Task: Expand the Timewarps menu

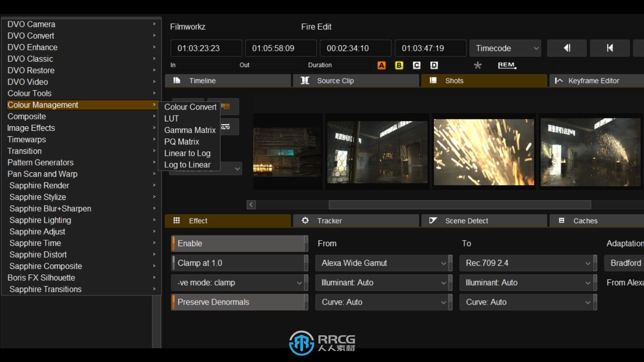Action: (82, 139)
